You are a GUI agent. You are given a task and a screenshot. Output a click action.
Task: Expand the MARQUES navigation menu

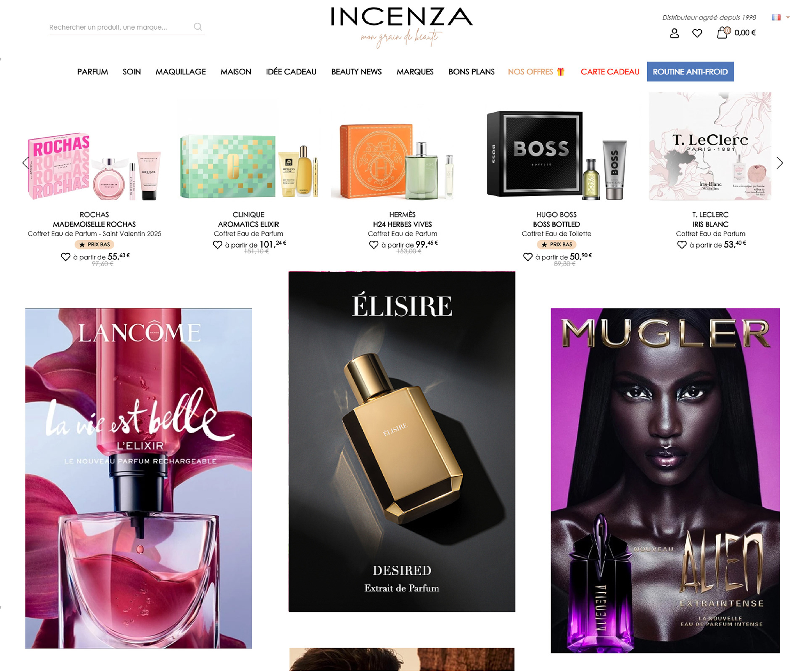[415, 72]
